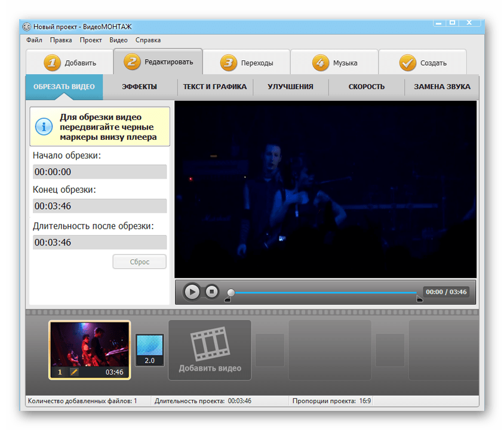Click the film strip Добавить видео icon

[209, 343]
